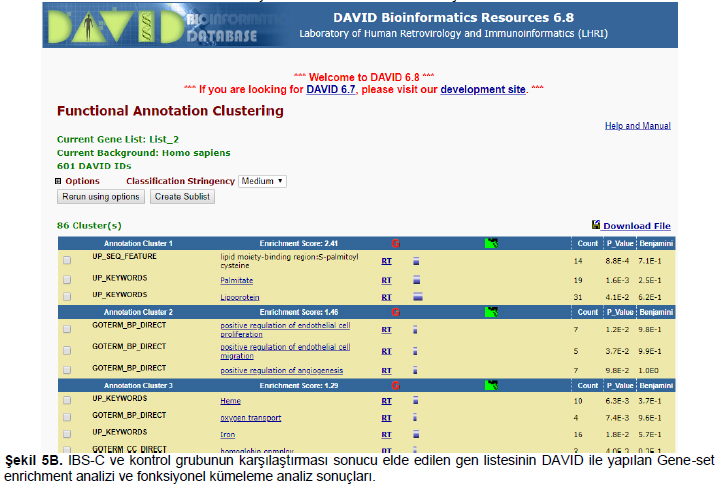Check the box for Iron row
Screen dimensions: 728x488
pyautogui.click(x=67, y=434)
